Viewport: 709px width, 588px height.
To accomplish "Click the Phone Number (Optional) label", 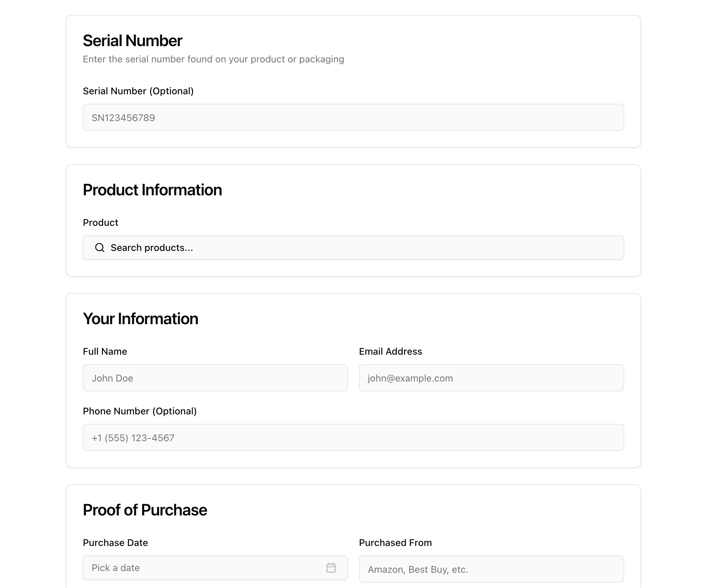I will click(139, 411).
